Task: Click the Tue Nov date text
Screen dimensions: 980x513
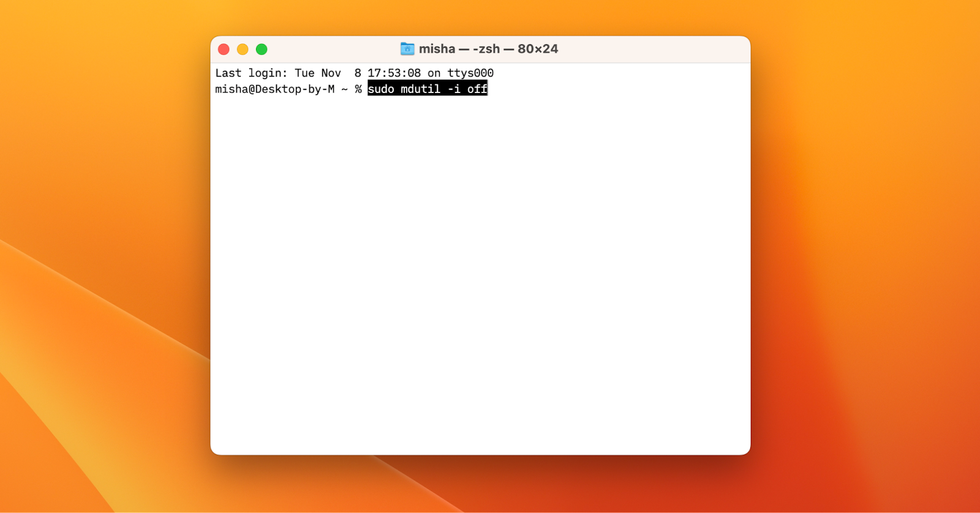Action: tap(318, 73)
